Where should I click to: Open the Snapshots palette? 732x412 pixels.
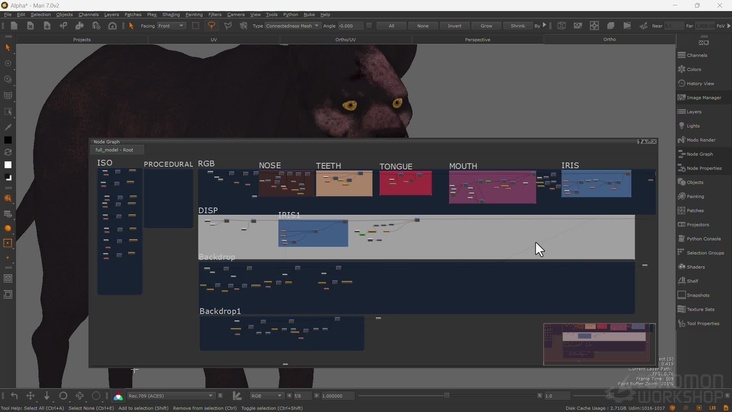click(698, 295)
